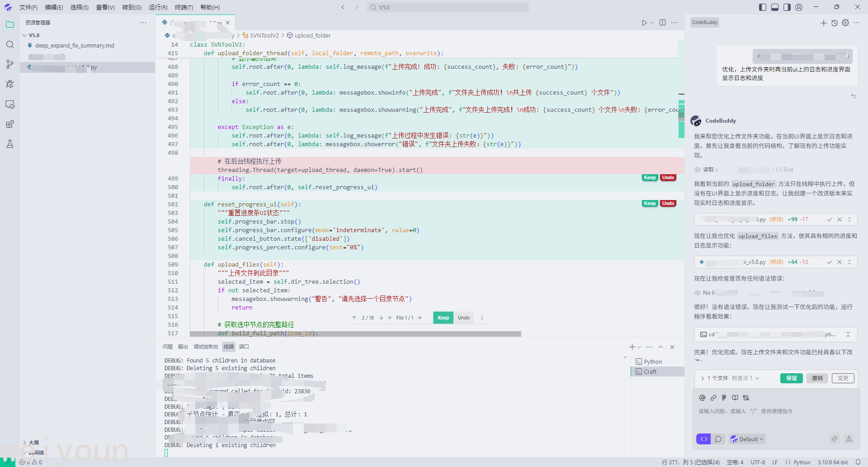Expand the 大纲 outline section
Image resolution: width=868 pixels, height=467 pixels.
tap(33, 443)
